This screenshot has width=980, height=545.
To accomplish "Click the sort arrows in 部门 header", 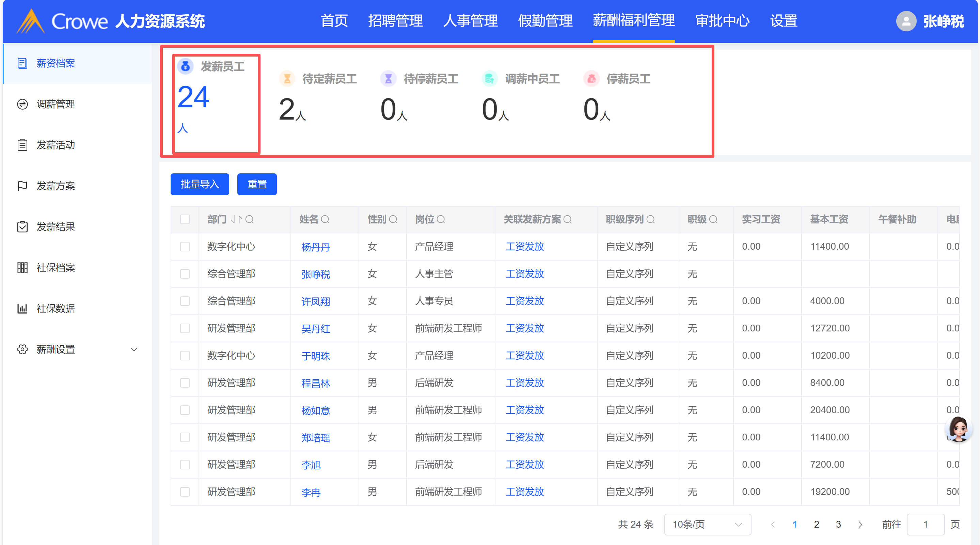I will click(x=236, y=220).
